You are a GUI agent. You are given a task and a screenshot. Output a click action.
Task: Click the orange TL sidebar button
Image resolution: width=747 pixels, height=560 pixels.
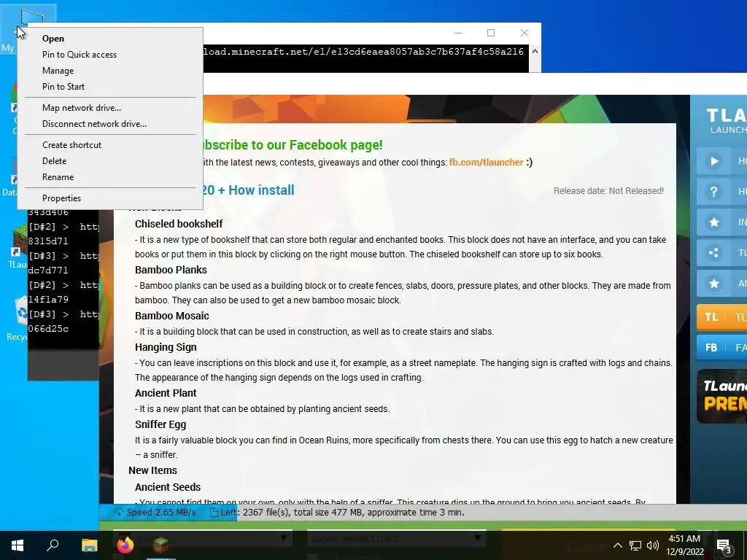click(721, 317)
